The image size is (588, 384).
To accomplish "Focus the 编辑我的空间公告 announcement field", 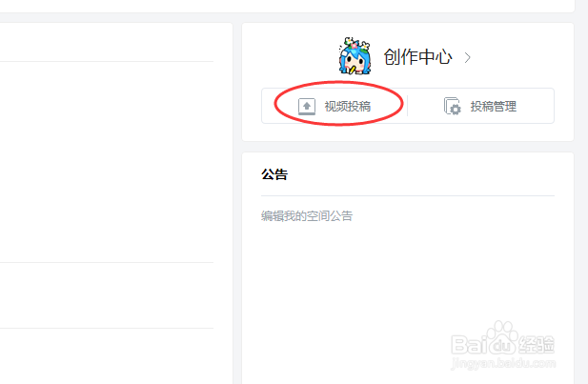I will coord(307,216).
